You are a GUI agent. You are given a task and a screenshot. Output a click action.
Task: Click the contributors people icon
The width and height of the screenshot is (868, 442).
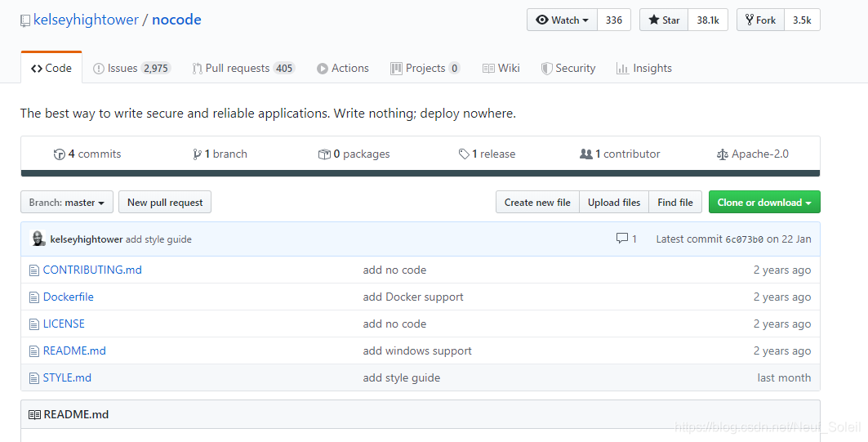tap(585, 154)
